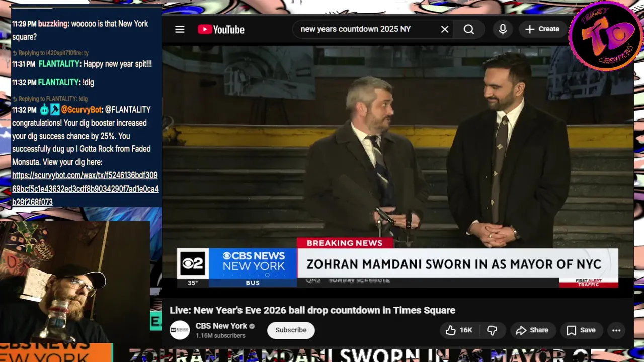Open CBS New York channel name link
This screenshot has width=644, height=362.
(x=221, y=326)
